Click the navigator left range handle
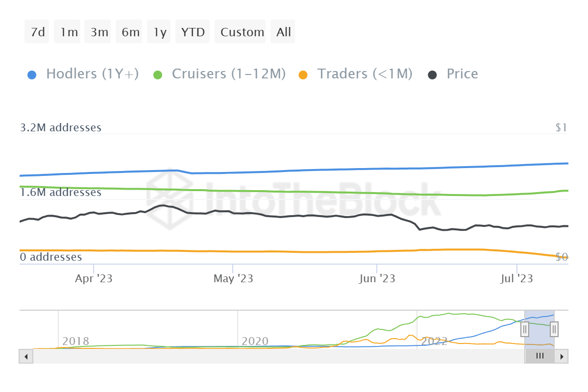The height and width of the screenshot is (392, 588). point(525,329)
